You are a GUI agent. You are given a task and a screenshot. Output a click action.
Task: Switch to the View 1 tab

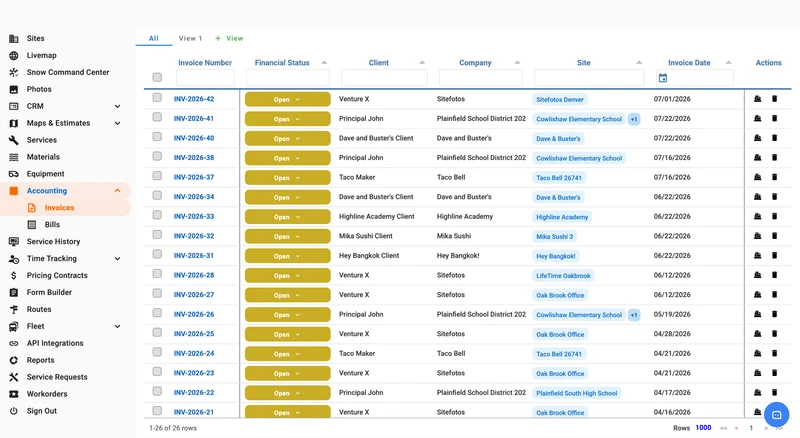tap(190, 38)
